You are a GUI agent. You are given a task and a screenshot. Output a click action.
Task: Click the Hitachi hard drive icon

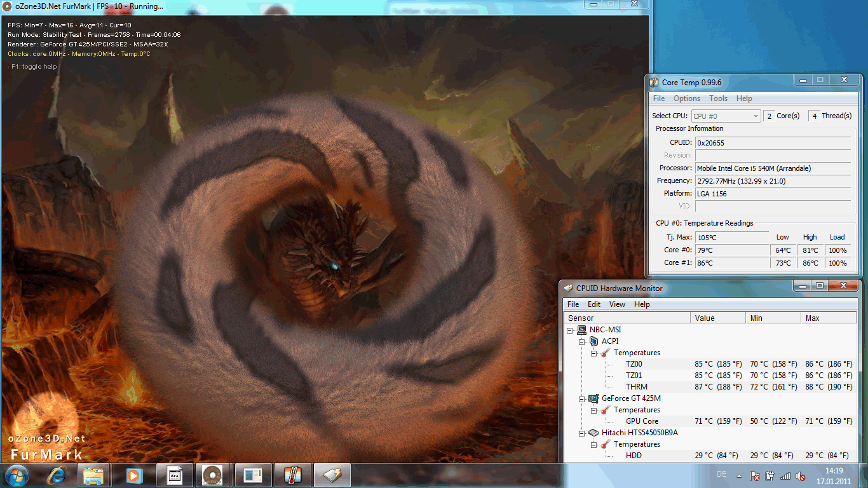(593, 433)
